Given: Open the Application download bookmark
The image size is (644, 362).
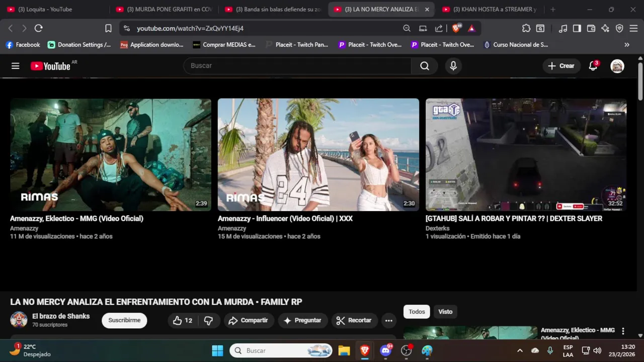Looking at the screenshot, I should click(x=152, y=45).
